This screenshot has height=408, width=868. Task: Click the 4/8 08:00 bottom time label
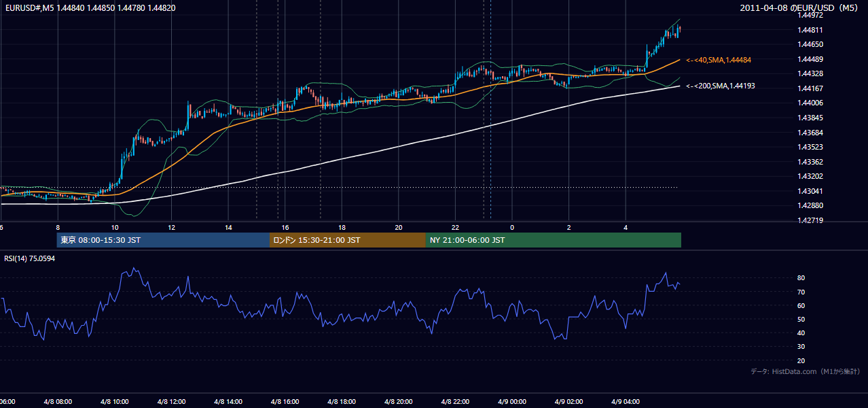[58, 402]
